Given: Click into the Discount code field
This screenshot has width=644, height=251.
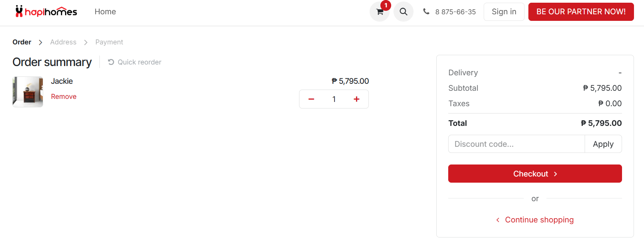Looking at the screenshot, I should 516,144.
